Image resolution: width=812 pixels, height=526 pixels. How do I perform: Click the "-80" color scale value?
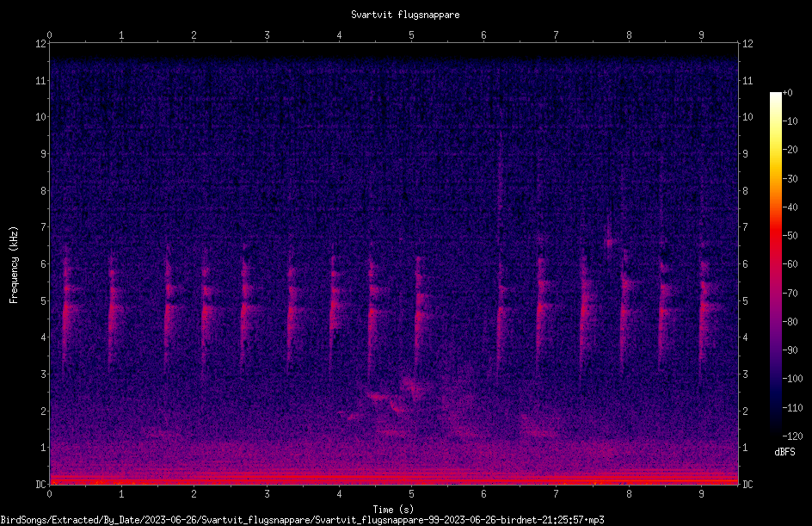tap(790, 322)
